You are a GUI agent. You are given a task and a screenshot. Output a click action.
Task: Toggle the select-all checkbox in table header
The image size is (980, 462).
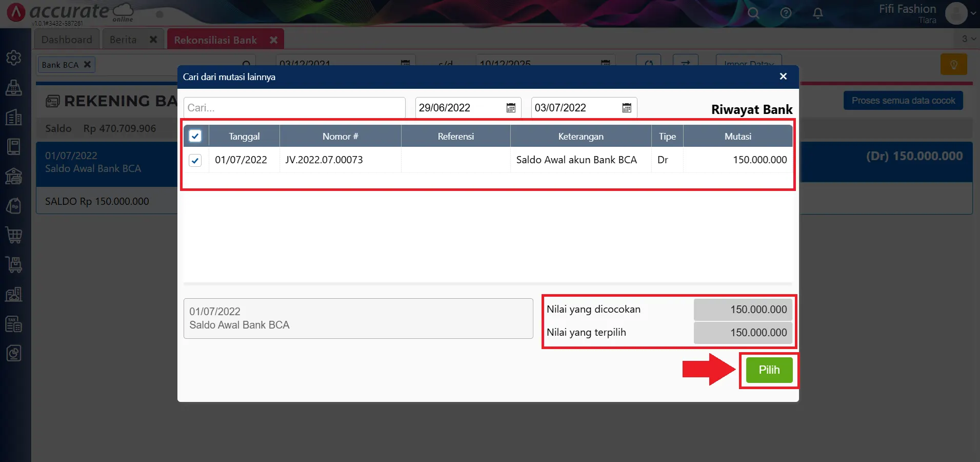click(x=195, y=136)
